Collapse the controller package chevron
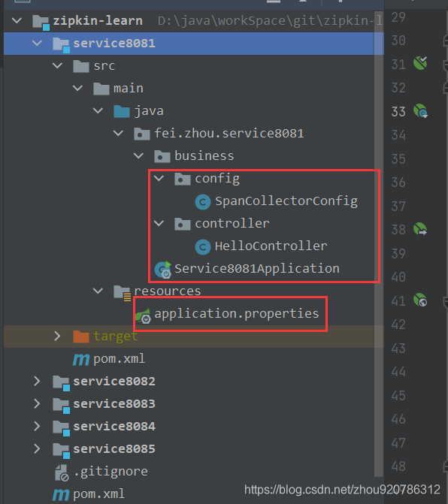This screenshot has width=448, height=504. click(x=159, y=223)
